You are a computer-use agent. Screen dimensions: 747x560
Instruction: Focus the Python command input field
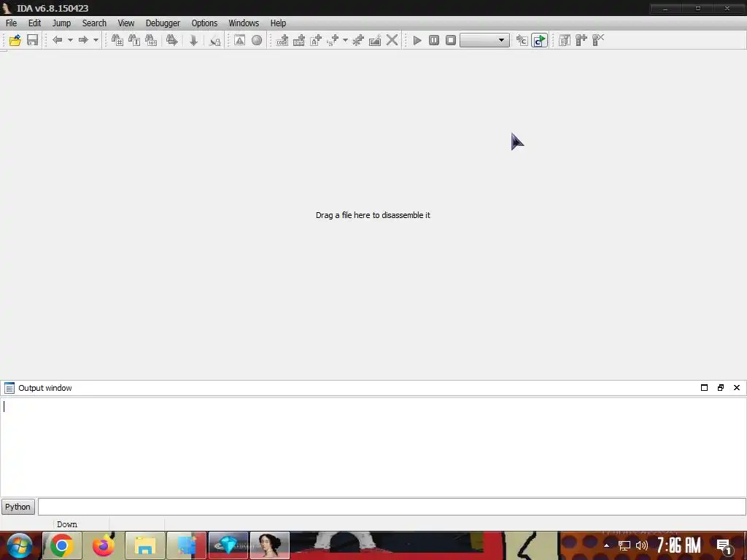[392, 507]
